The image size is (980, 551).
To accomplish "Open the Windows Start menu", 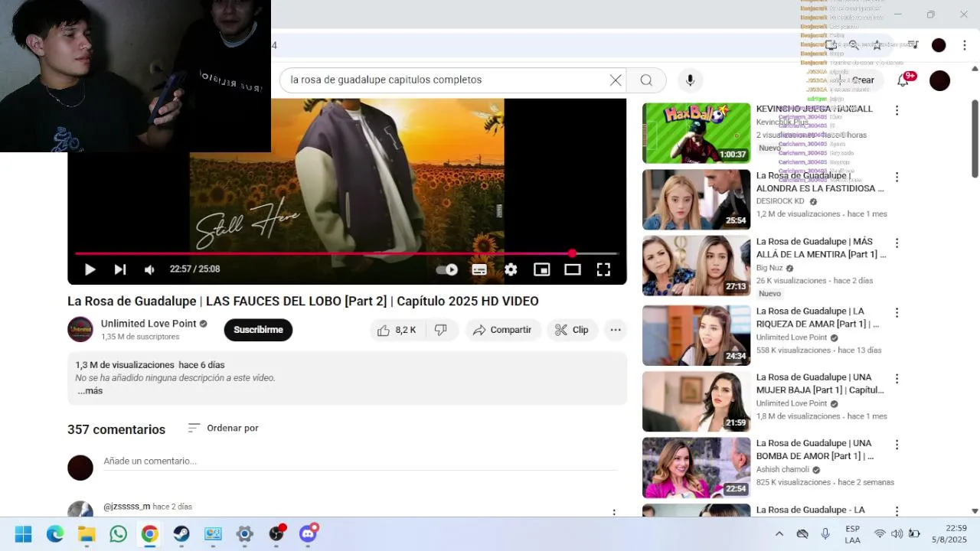I will [24, 534].
